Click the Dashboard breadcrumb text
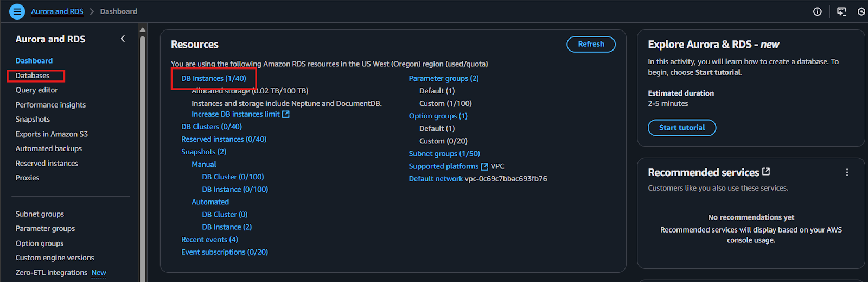The width and height of the screenshot is (868, 282). point(118,11)
